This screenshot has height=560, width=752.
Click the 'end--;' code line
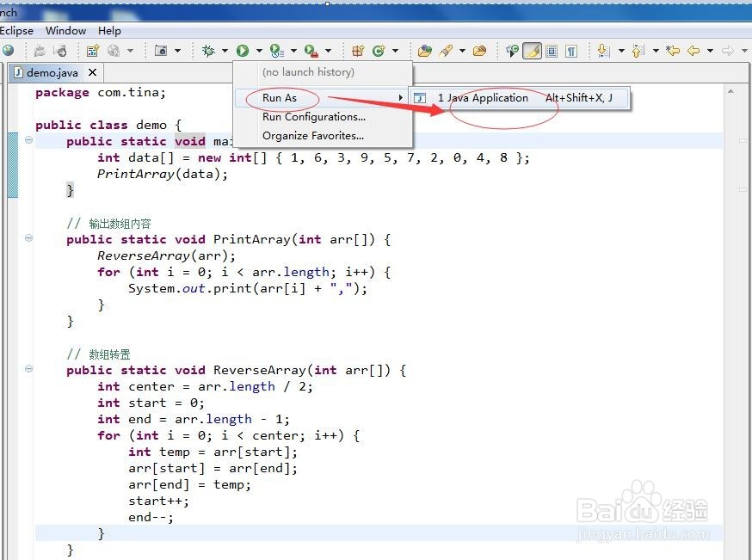(151, 517)
